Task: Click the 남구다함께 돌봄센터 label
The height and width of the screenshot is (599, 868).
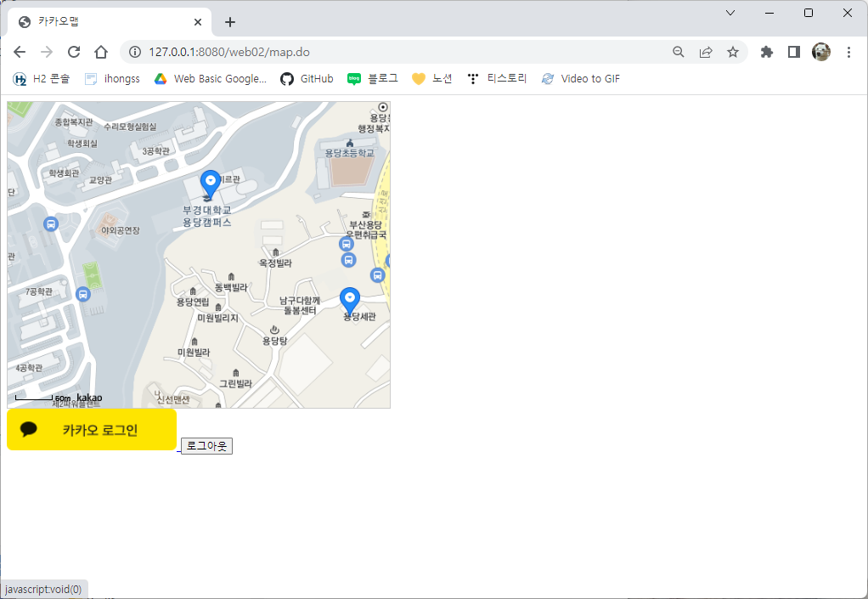Action: click(x=300, y=305)
